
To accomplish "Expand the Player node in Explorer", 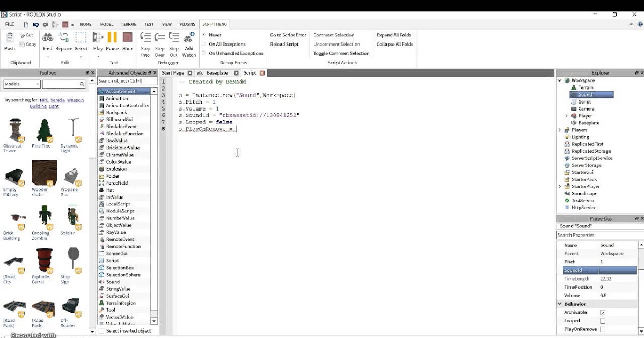I will 566,116.
